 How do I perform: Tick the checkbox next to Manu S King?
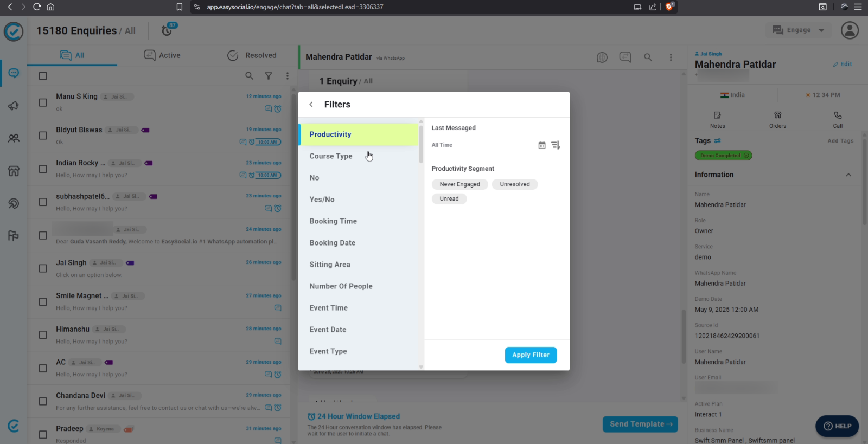43,102
